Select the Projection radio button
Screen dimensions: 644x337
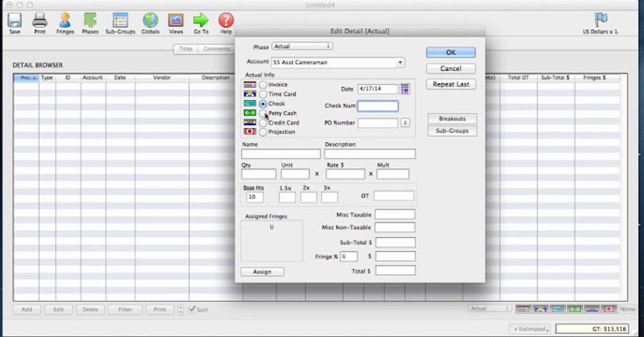263,132
